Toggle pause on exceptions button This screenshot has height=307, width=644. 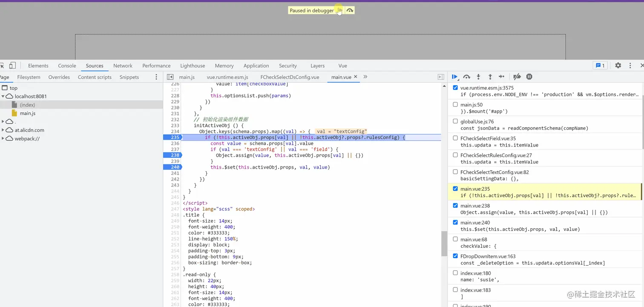point(529,77)
